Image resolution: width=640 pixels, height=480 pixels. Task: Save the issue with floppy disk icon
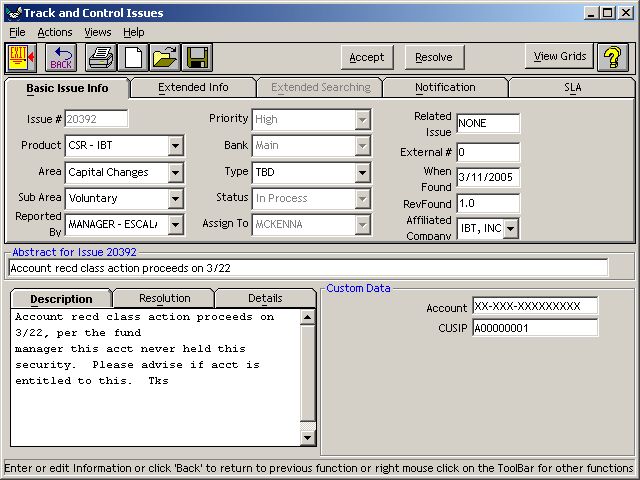point(197,57)
